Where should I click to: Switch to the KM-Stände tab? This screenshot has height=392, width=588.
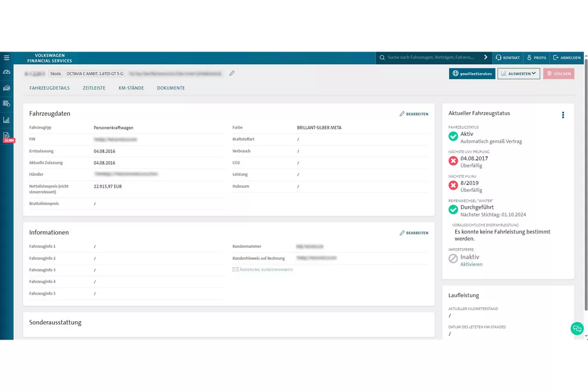coord(131,88)
